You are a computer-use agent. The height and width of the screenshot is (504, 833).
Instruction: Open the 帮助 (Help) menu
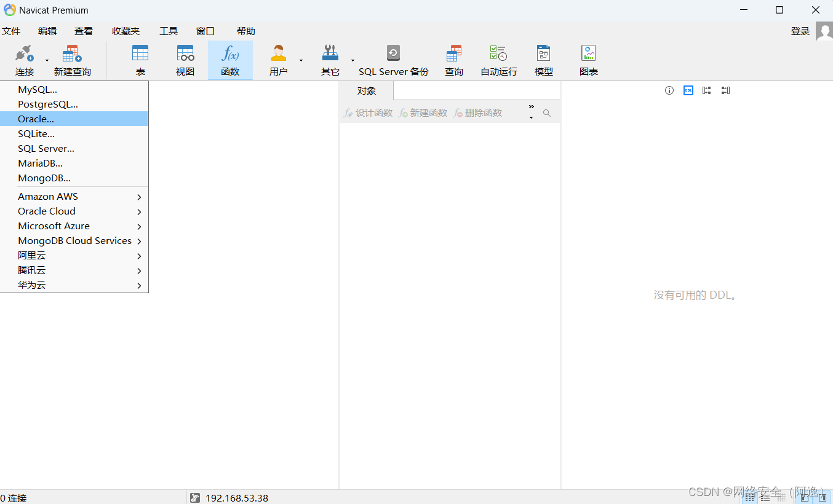(246, 31)
